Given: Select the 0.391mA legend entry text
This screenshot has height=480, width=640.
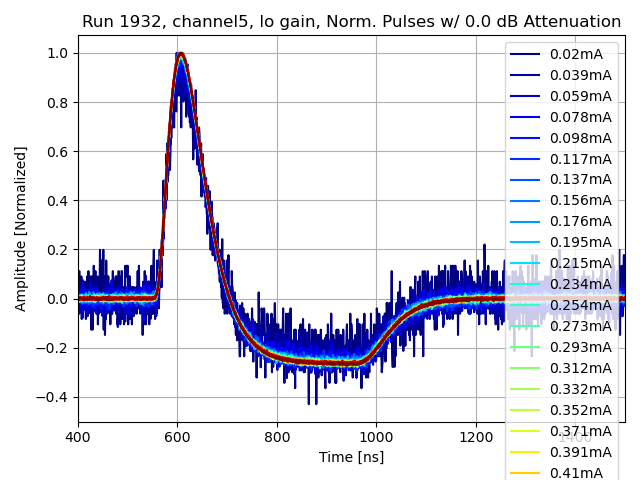Looking at the screenshot, I should pyautogui.click(x=580, y=452).
